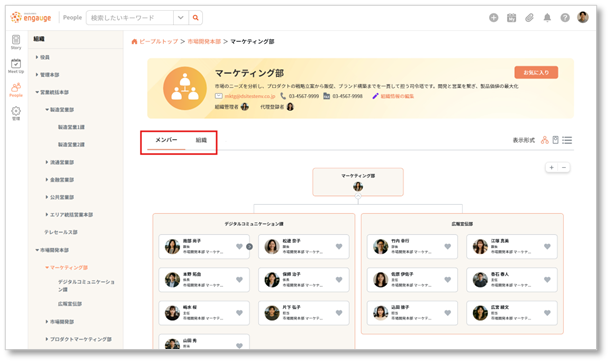610x363 pixels.
Task: Open Story in the left sidebar
Action: point(16,42)
